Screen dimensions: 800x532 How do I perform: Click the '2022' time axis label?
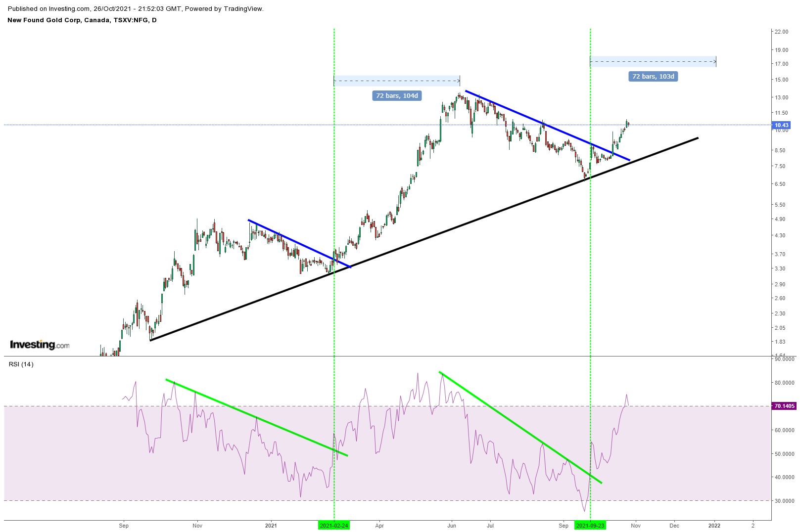714,526
